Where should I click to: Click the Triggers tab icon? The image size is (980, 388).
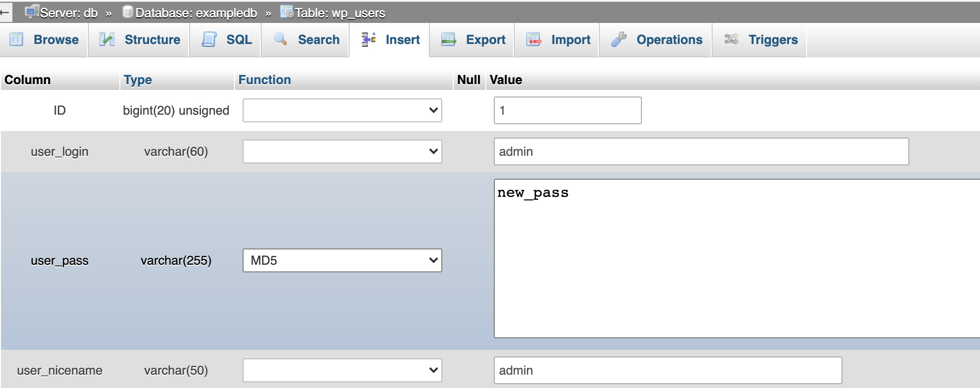(731, 39)
